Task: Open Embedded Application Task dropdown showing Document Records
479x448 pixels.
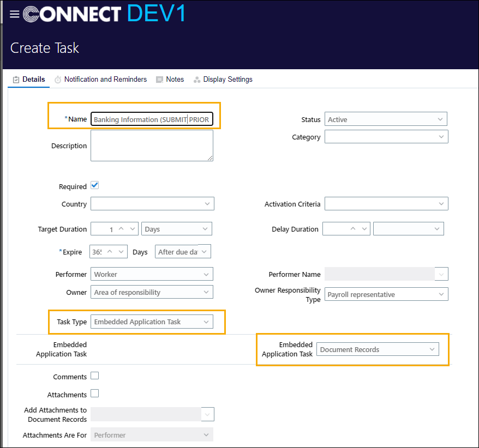Action: (x=378, y=349)
